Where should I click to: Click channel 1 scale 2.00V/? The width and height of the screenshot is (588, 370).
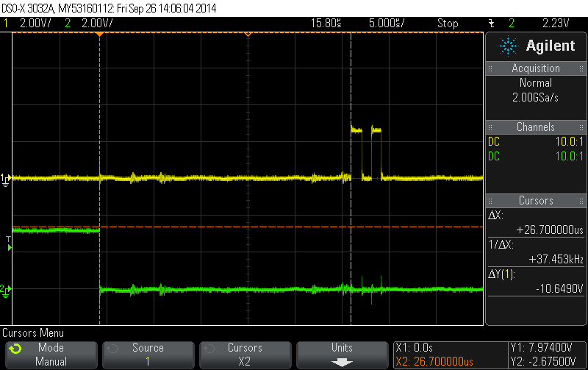coord(35,24)
